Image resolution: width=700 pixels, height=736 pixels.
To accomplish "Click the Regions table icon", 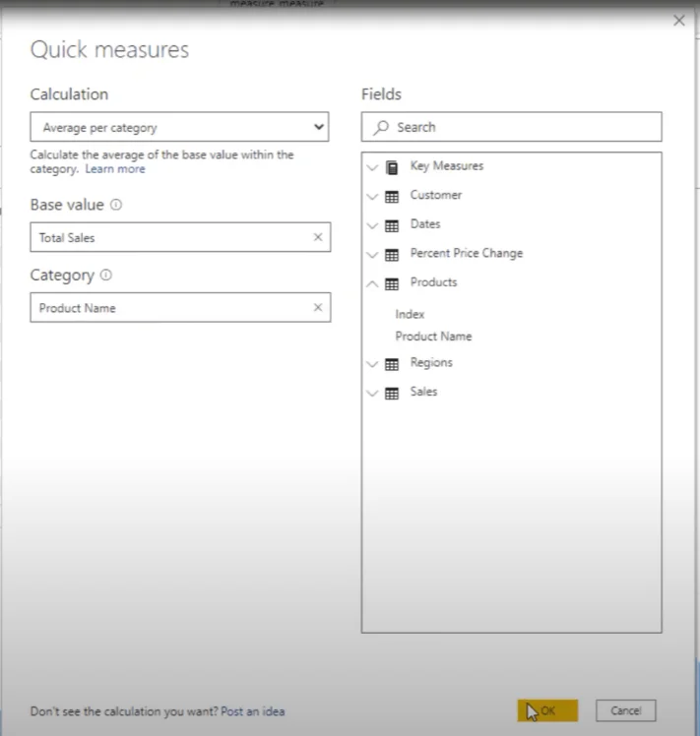I will [392, 364].
